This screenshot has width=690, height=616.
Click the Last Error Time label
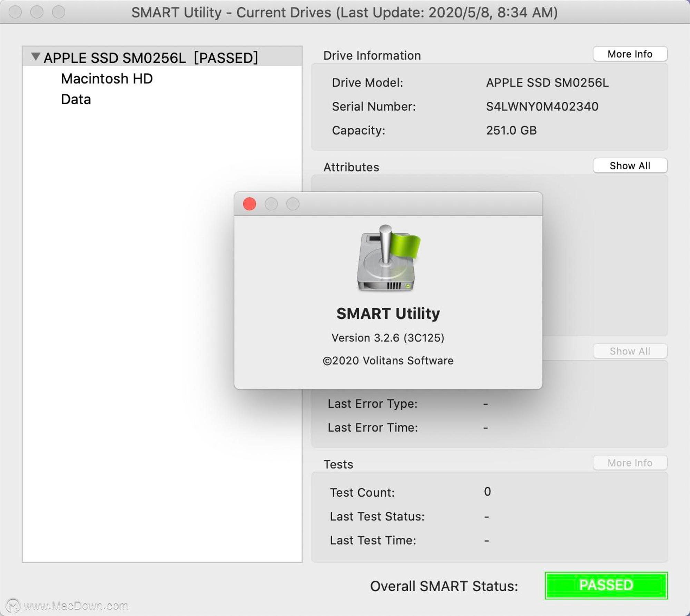click(373, 428)
